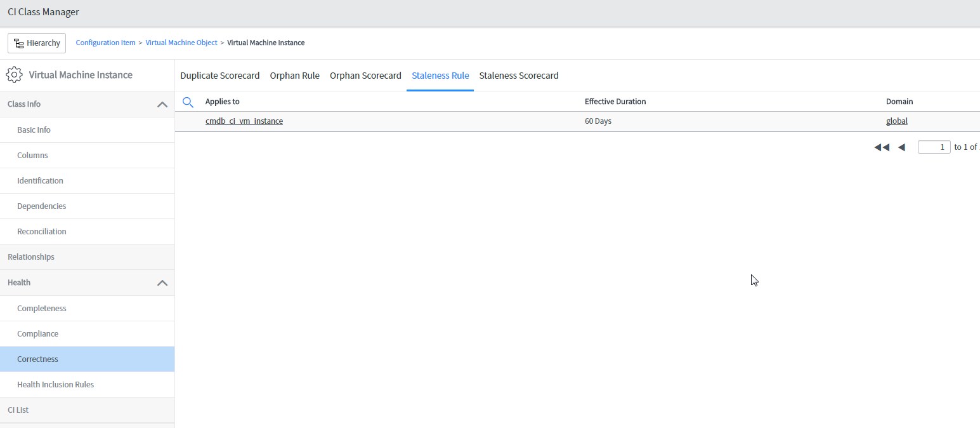Screen dimensions: 980x428
Task: Sort by Effective Duration column header
Action: point(615,102)
